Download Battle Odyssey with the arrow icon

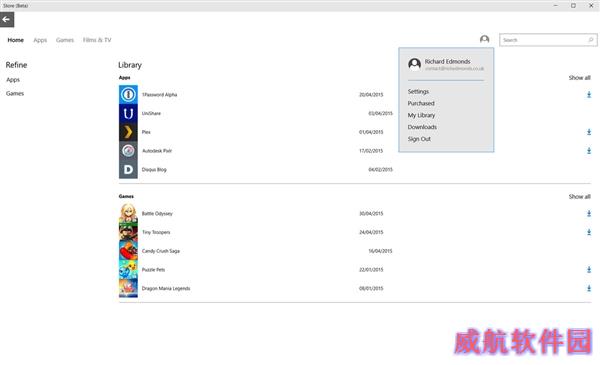(x=589, y=213)
